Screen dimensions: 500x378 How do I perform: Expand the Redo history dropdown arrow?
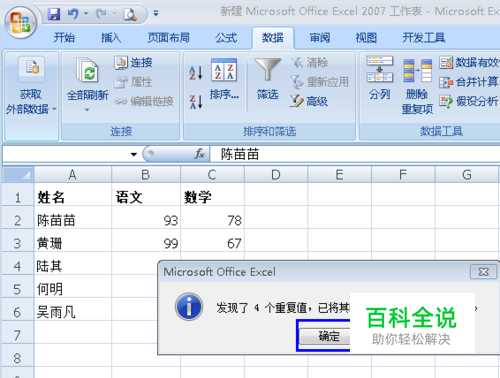pos(114,14)
